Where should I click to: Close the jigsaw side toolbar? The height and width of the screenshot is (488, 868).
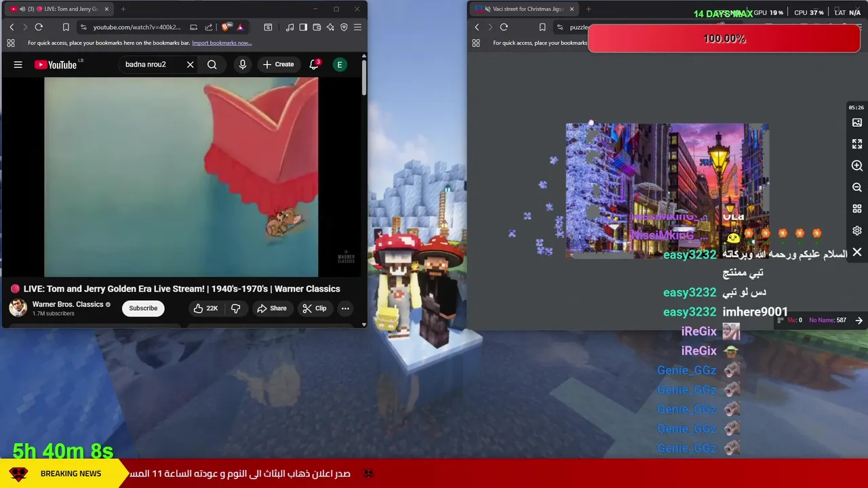857,253
